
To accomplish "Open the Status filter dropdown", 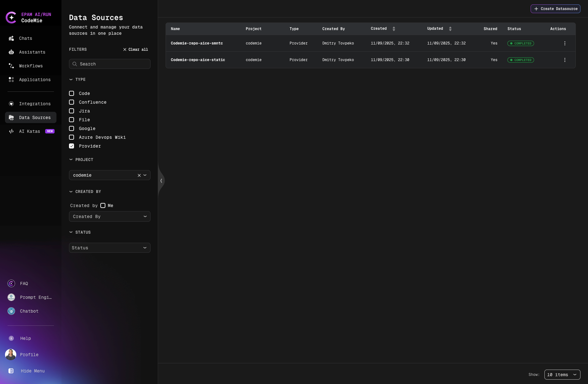I will tap(109, 248).
